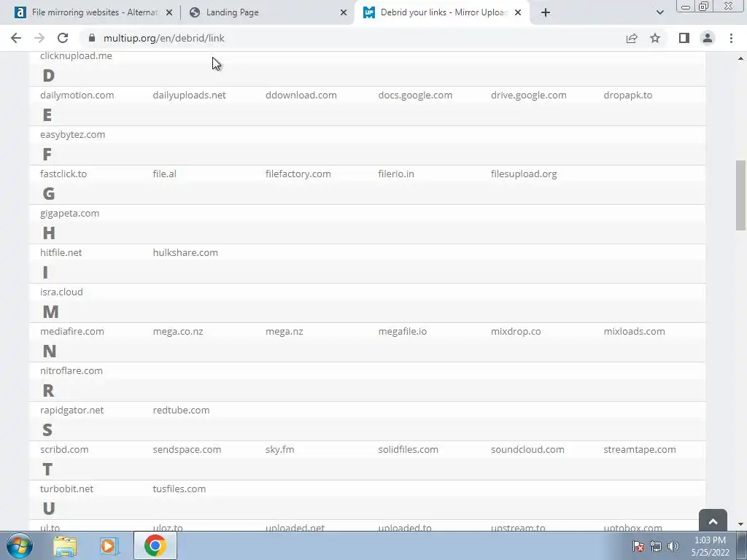Viewport: 747px width, 560px height.
Task: Open the volume speaker tray icon
Action: point(673,546)
